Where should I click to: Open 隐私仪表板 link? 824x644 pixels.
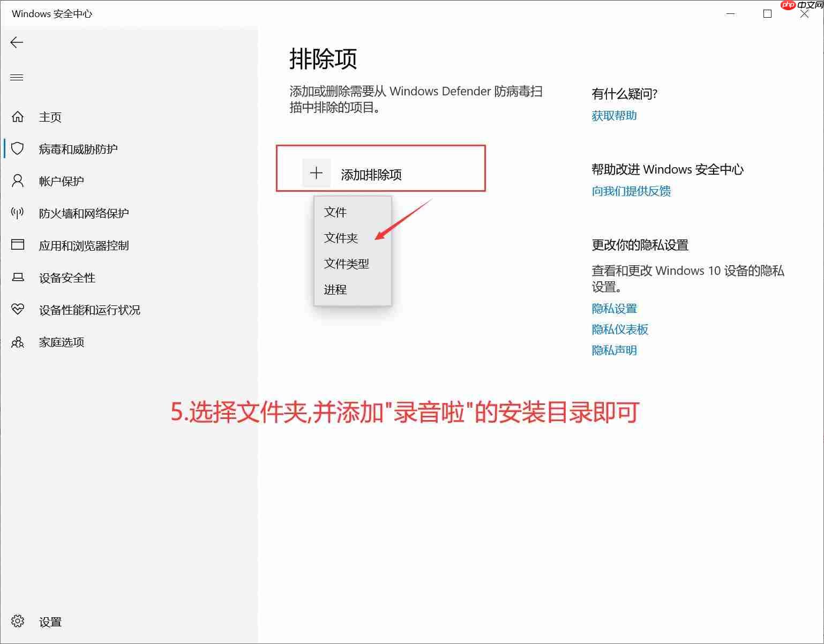pos(620,330)
